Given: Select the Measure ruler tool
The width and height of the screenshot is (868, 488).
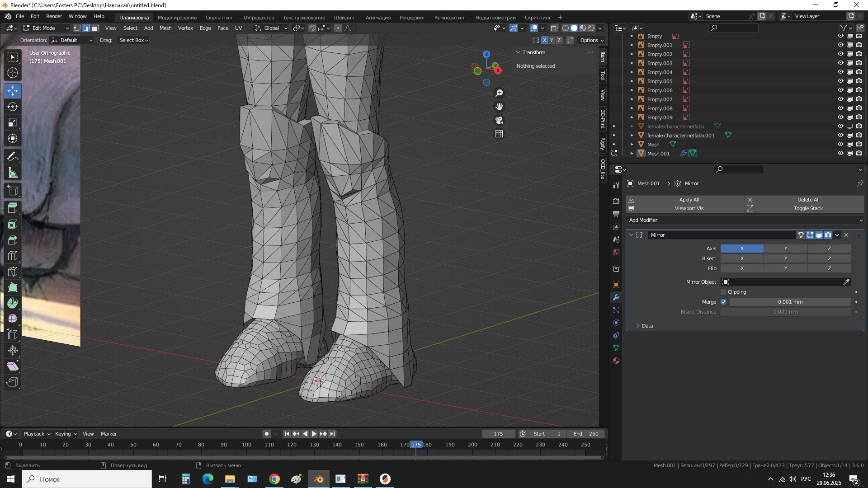Looking at the screenshot, I should (13, 173).
